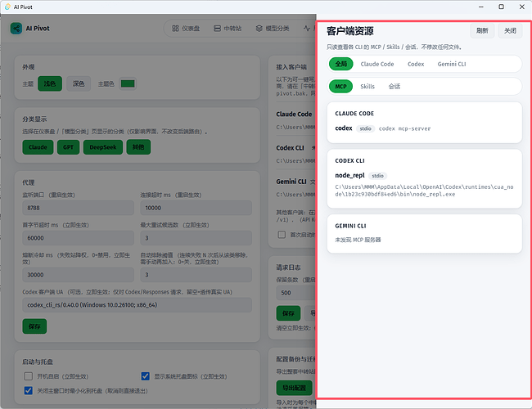Viewport: 532px width, 409px height.
Task: Click the 仪表盘 grid icon
Action: tap(175, 29)
